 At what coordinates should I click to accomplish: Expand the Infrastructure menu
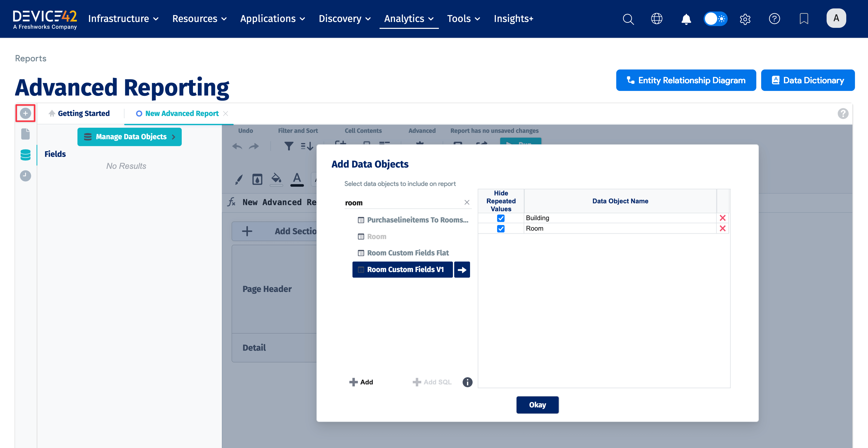tap(123, 19)
